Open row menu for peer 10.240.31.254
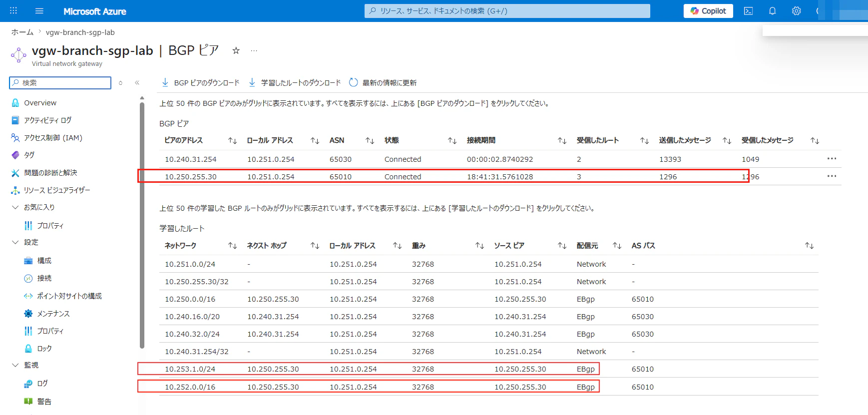The image size is (868, 415). coord(832,159)
